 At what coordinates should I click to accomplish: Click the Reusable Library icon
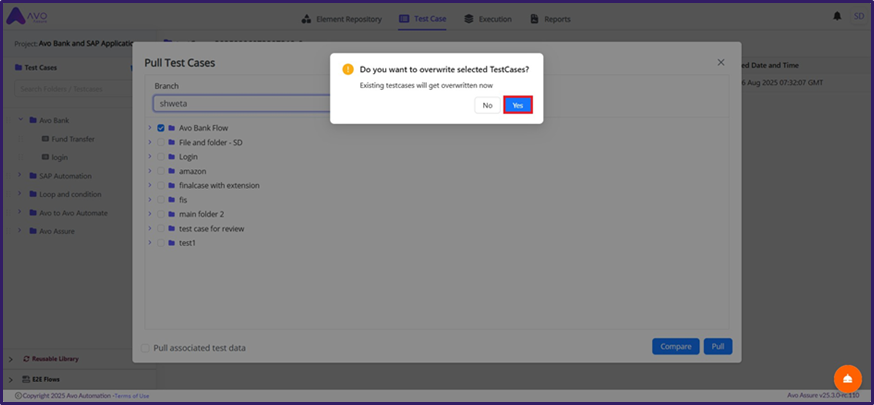pos(26,358)
